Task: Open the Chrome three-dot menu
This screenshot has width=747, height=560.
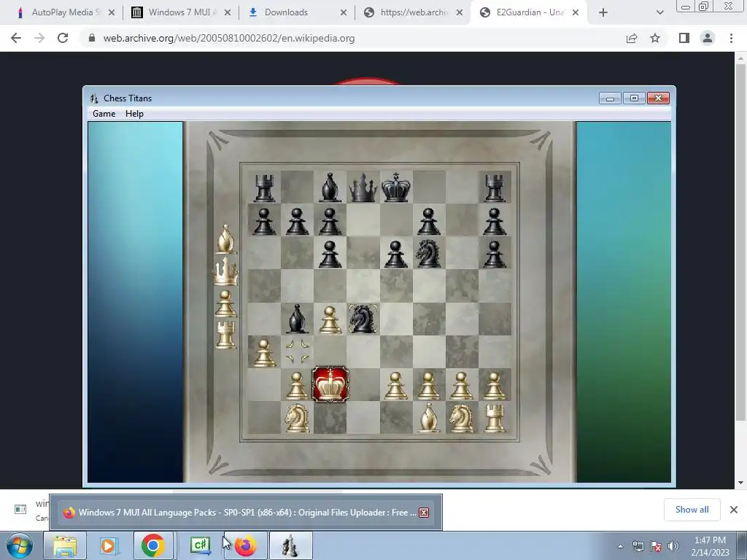Action: click(731, 38)
